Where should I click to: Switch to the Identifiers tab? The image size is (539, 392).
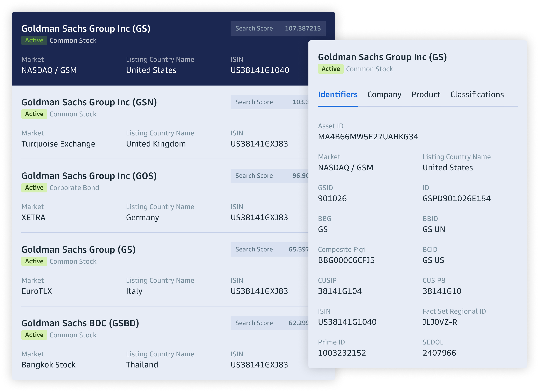pyautogui.click(x=338, y=95)
